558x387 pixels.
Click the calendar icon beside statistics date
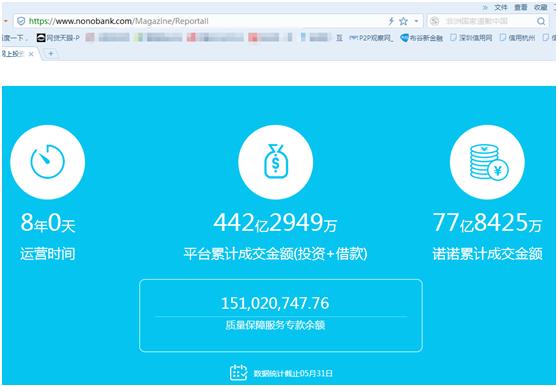(x=238, y=372)
